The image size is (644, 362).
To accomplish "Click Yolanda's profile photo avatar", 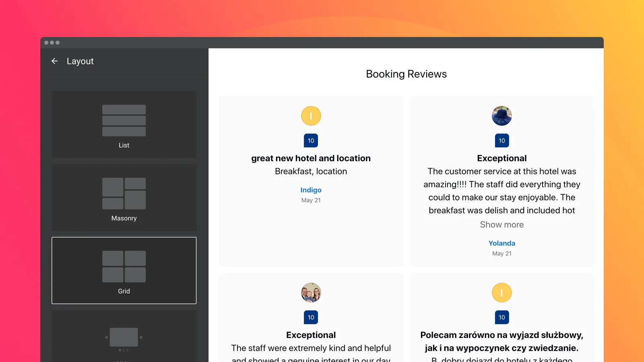I will pos(502,116).
